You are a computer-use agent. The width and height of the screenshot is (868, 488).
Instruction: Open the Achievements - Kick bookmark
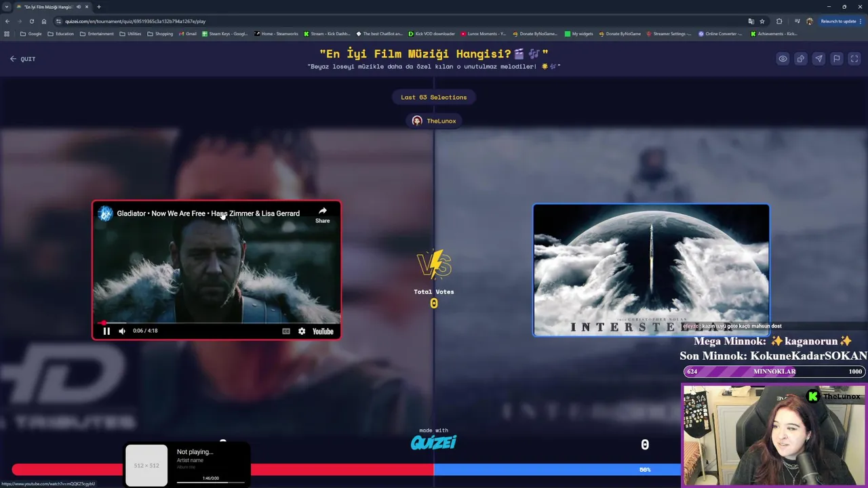pyautogui.click(x=774, y=33)
